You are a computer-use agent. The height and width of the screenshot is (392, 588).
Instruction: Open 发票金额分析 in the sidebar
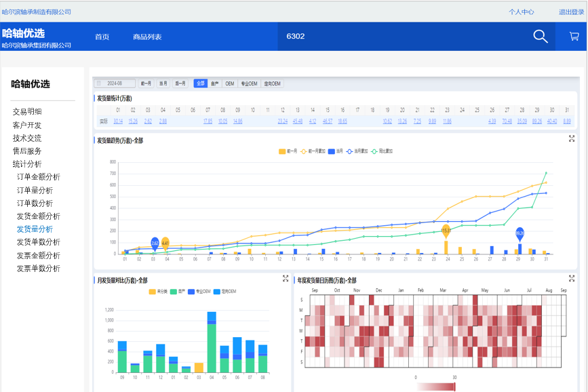38,256
